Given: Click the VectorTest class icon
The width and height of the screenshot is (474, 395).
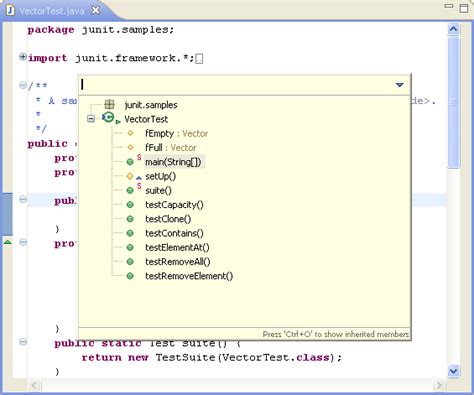Looking at the screenshot, I should pyautogui.click(x=108, y=117).
